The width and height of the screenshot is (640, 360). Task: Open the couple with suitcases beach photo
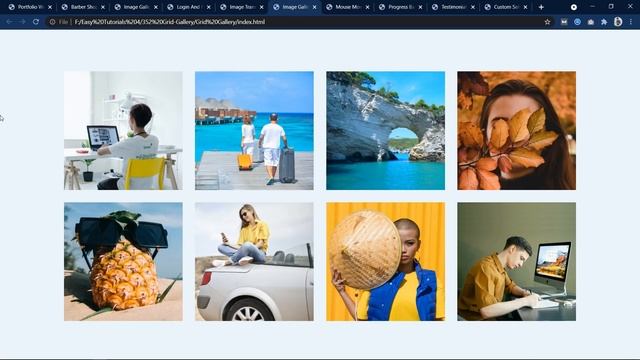click(x=254, y=131)
